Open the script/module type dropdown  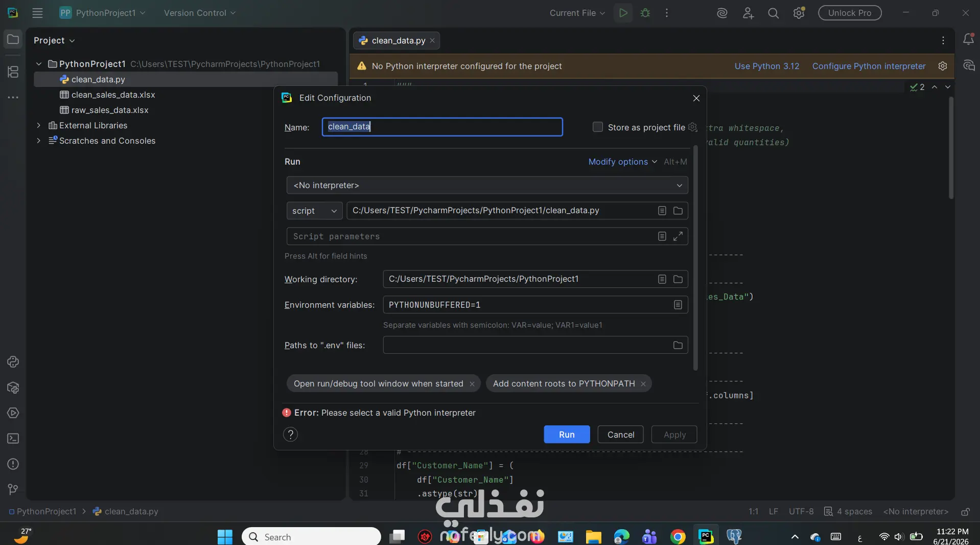314,211
